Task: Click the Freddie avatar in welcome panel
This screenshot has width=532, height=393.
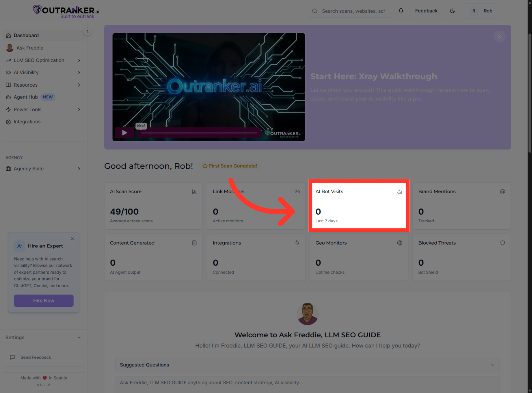Action: coord(308,314)
